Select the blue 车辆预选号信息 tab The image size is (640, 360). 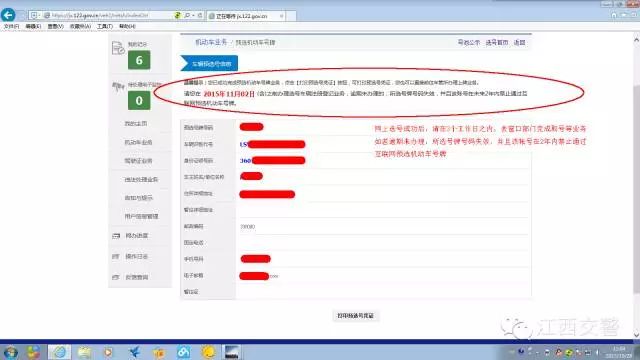pyautogui.click(x=209, y=64)
